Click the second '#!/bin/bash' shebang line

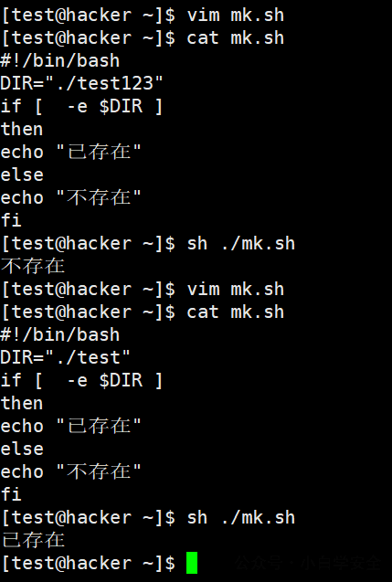tap(59, 334)
